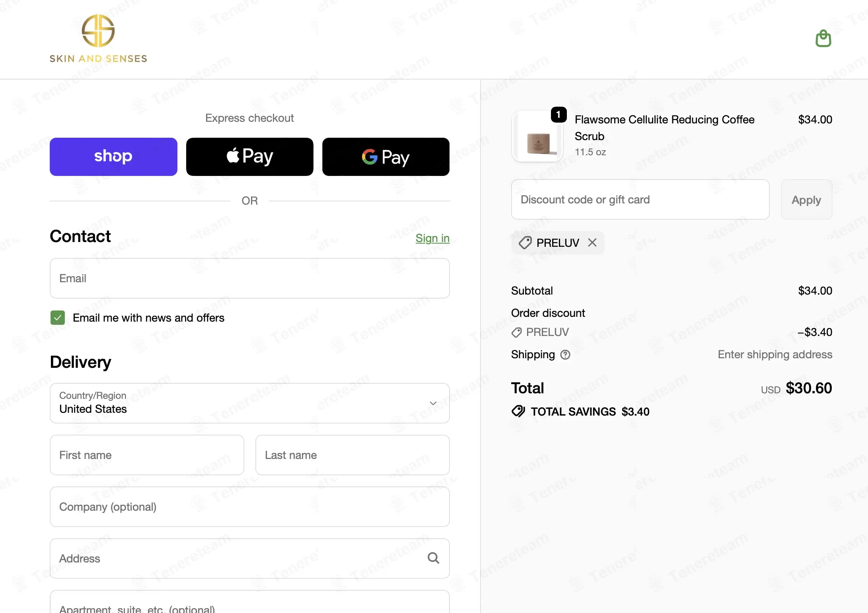
Task: Click the PRELUV discount tag icon
Action: [x=525, y=242]
